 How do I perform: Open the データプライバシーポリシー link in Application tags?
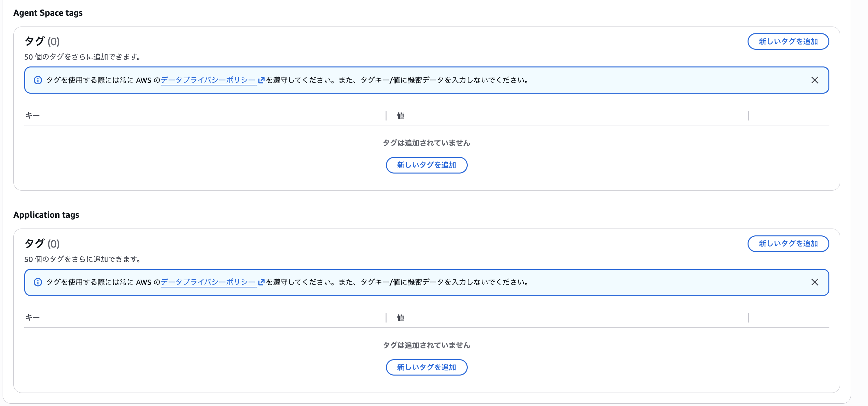tap(208, 282)
